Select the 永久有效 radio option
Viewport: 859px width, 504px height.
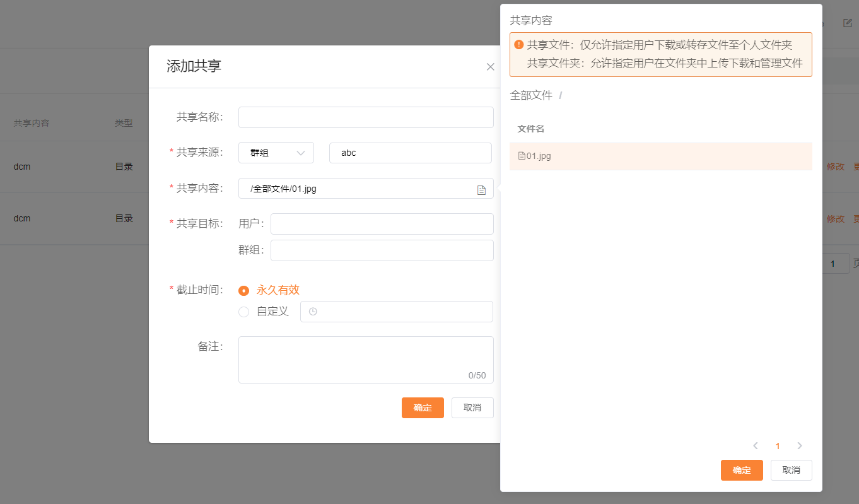244,291
